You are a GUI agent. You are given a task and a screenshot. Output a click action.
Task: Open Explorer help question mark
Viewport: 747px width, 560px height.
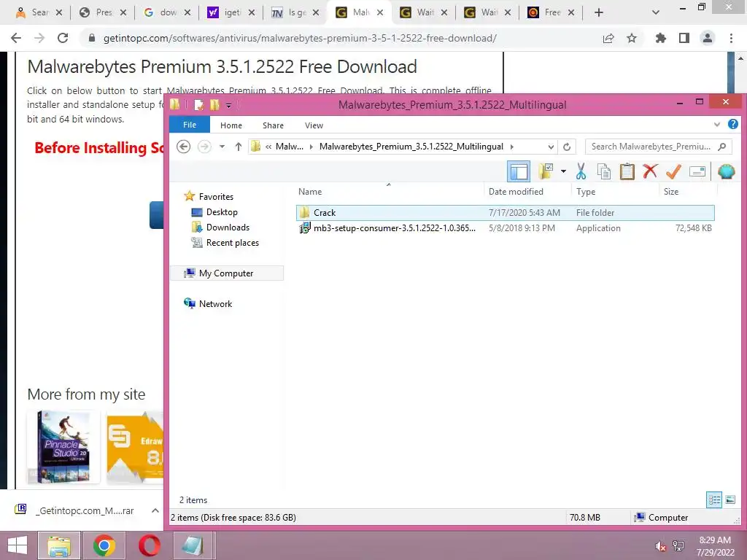pos(732,124)
